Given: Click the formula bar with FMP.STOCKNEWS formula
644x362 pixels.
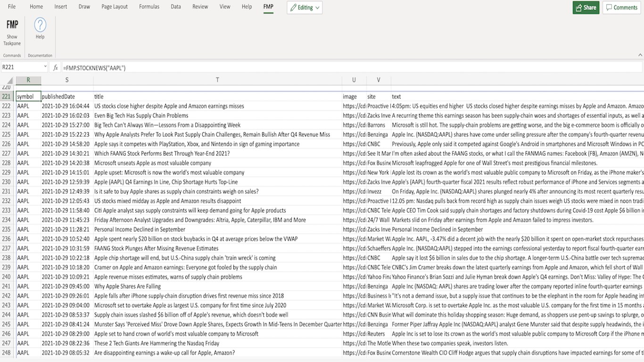Looking at the screenshot, I should 351,67.
